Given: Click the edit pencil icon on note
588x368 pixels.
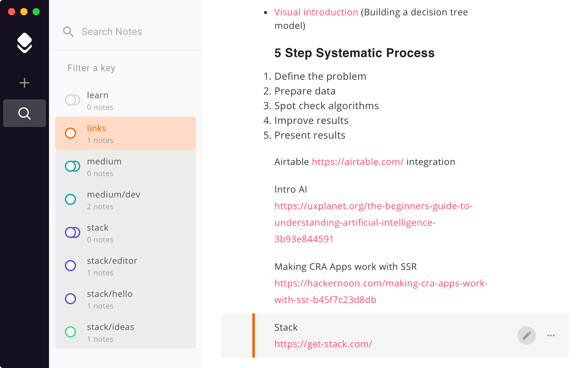Looking at the screenshot, I should tap(527, 335).
